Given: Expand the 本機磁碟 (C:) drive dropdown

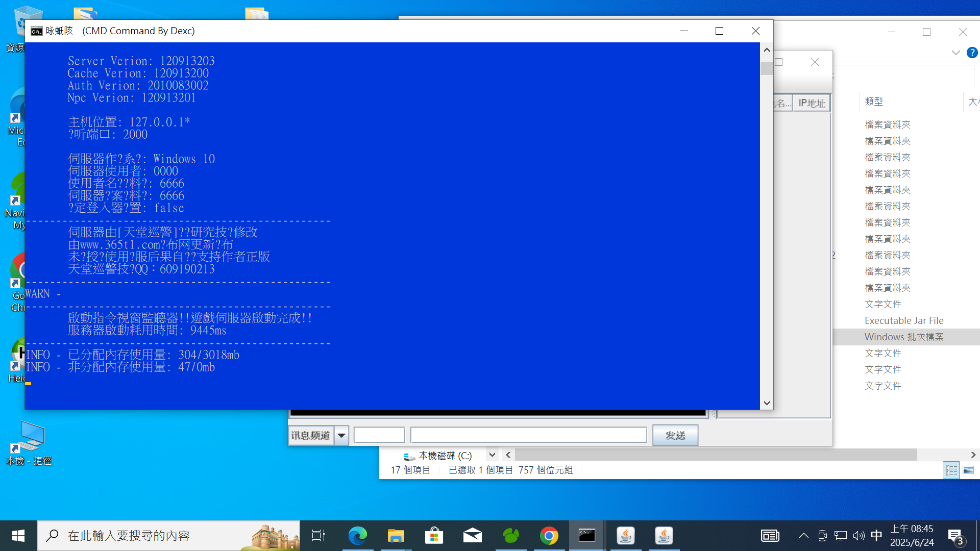Looking at the screenshot, I should 492,455.
